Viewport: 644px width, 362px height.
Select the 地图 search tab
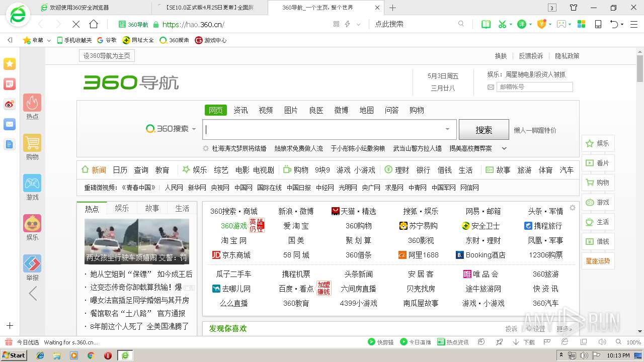(366, 110)
